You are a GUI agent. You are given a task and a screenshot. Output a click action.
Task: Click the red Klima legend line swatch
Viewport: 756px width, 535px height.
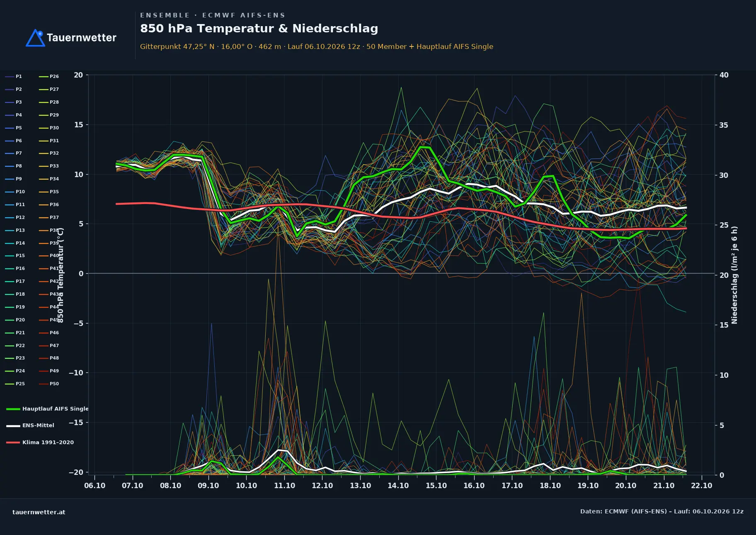(13, 443)
